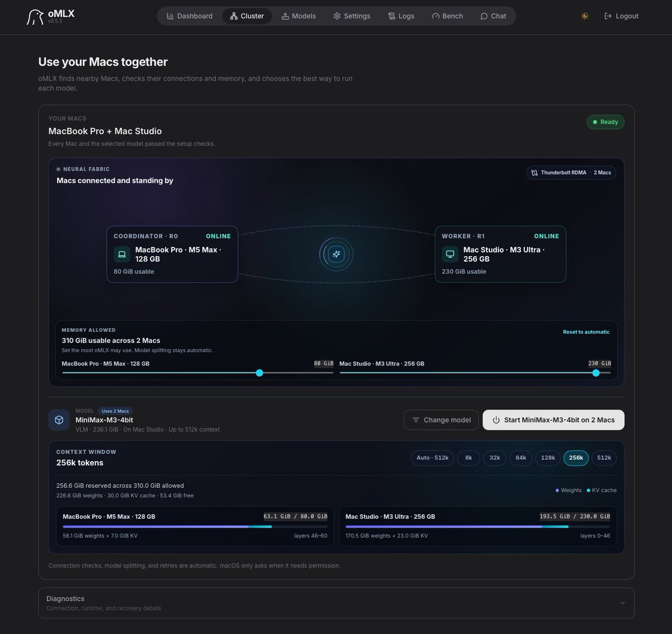Toggle the sun theme icon

(x=585, y=16)
